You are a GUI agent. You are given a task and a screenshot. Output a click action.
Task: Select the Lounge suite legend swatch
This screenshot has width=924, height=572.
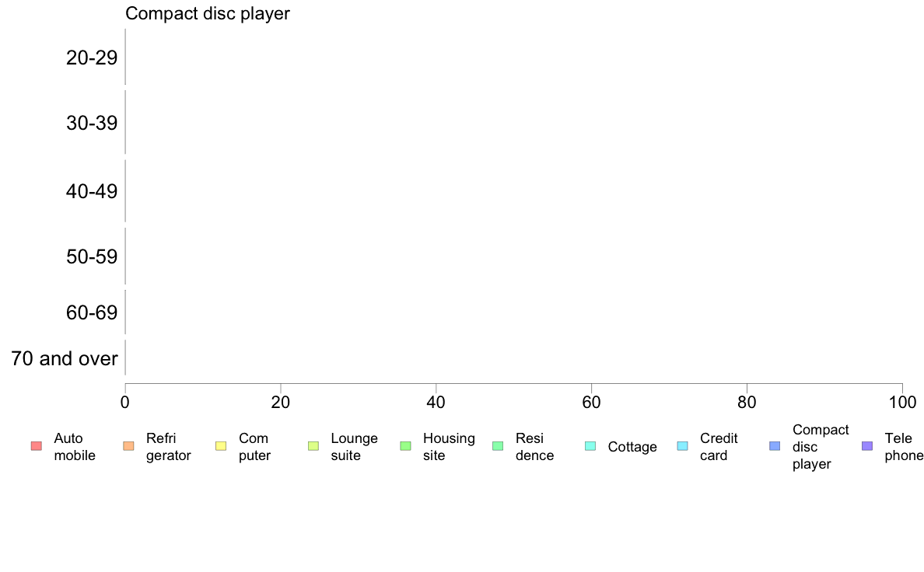click(313, 447)
